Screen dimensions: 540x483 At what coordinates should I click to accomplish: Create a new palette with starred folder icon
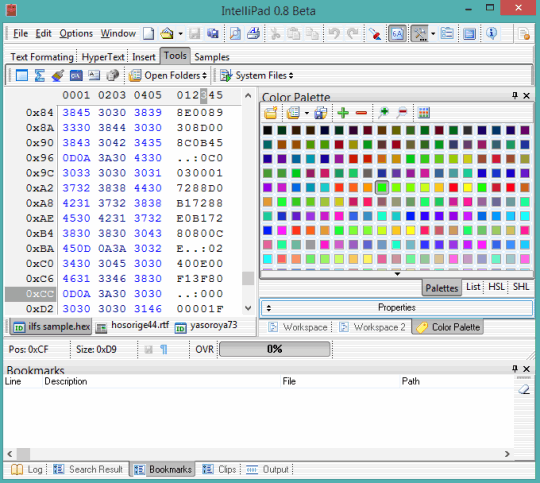point(271,113)
